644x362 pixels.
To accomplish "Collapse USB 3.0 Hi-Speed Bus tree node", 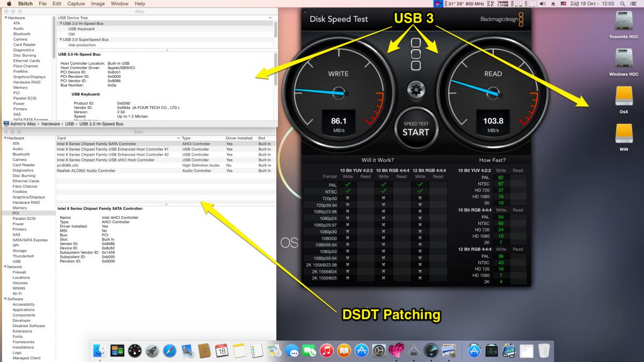I will (61, 24).
